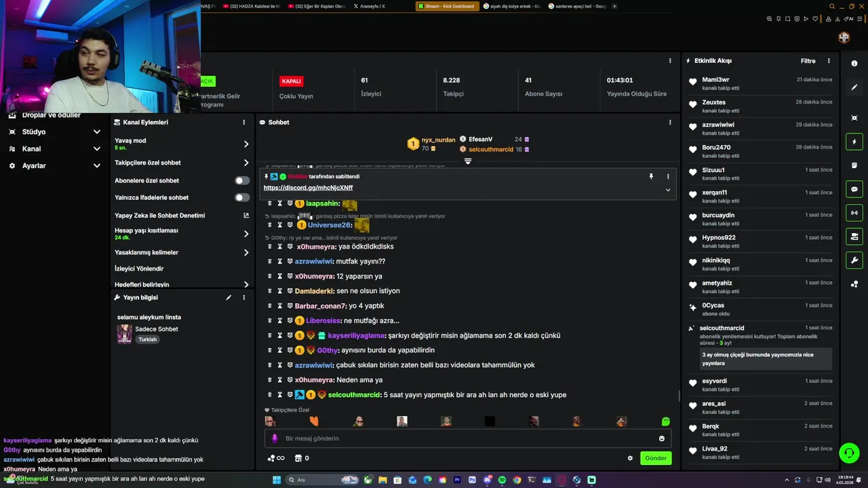
Task: Open Etkinlik Akışı three-dot menu
Action: (x=829, y=61)
